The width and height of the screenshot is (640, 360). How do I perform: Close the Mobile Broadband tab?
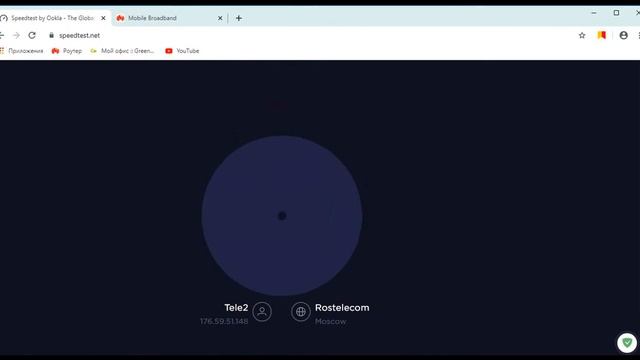tap(220, 18)
